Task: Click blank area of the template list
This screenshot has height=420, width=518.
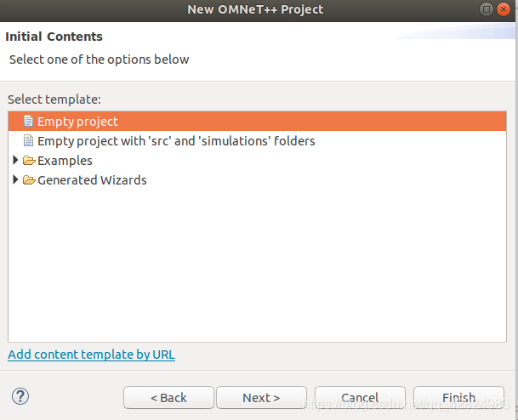Action: point(257,264)
